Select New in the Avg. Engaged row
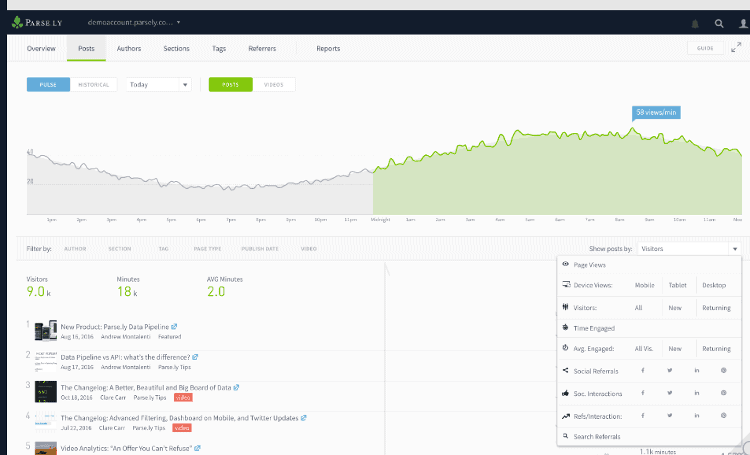750x455 pixels. [x=675, y=348]
